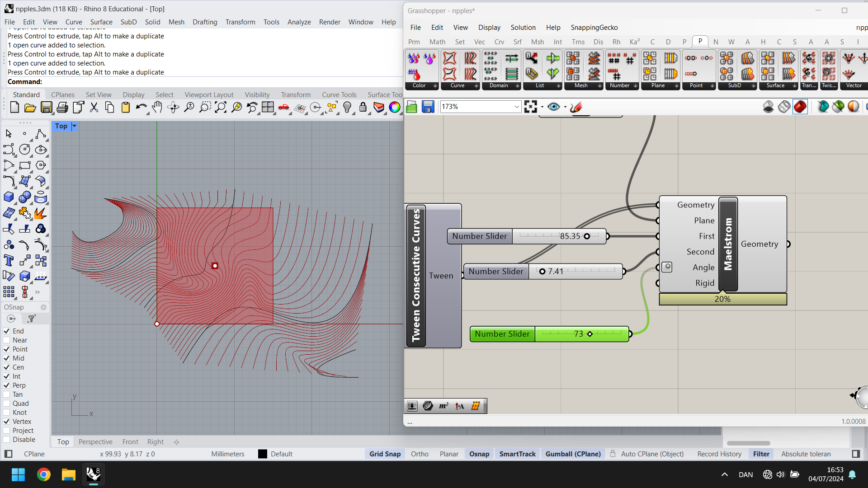Viewport: 868px width, 488px height.
Task: Toggle Ortho in status bar
Action: pos(420,454)
